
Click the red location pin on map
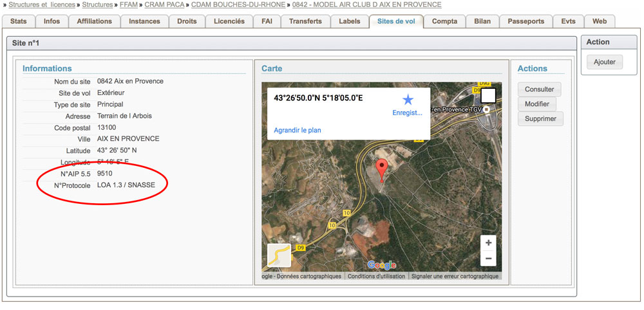coord(381,169)
